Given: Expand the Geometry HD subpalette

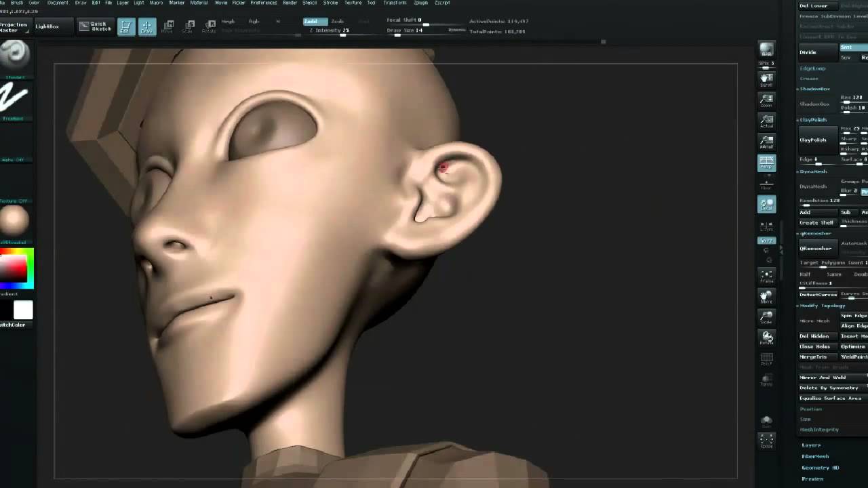Looking at the screenshot, I should pyautogui.click(x=820, y=468).
